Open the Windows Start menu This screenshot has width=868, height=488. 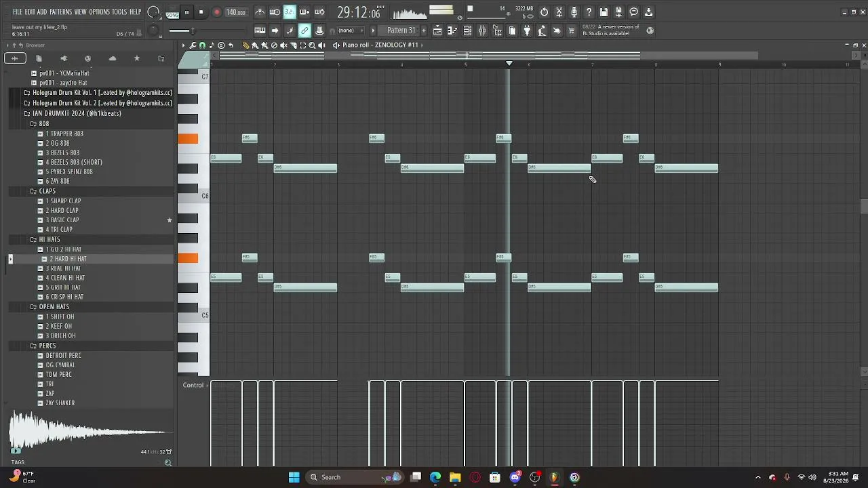coord(294,477)
